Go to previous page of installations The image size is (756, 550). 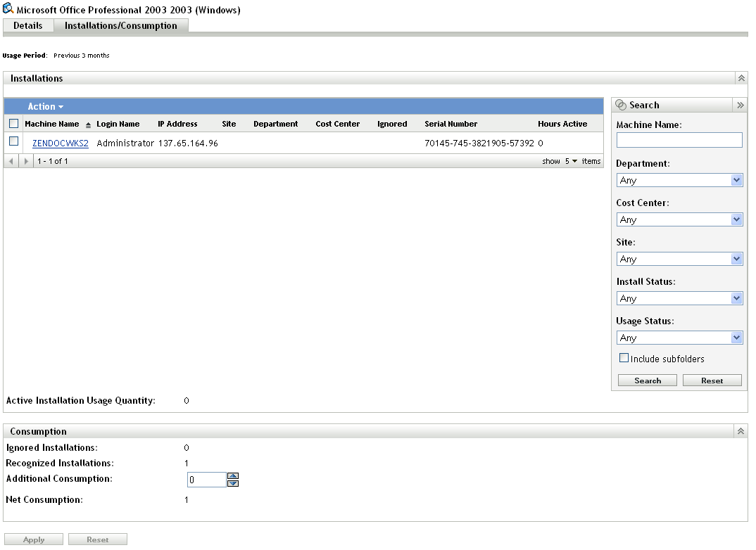click(11, 161)
